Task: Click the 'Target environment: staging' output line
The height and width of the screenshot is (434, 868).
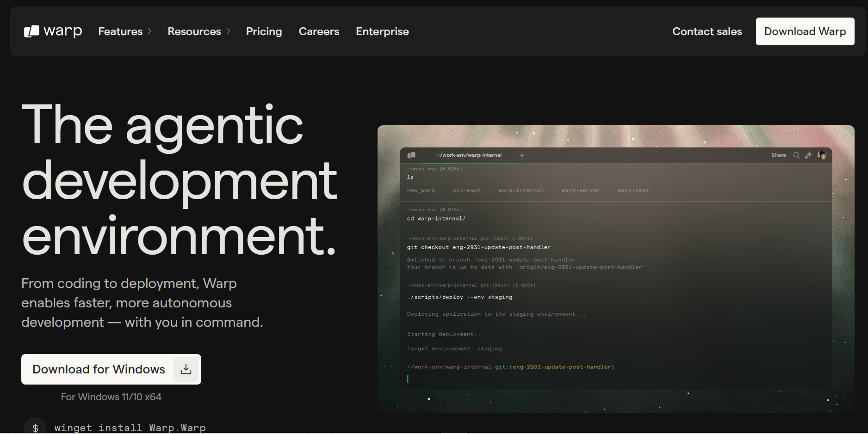Action: click(454, 349)
